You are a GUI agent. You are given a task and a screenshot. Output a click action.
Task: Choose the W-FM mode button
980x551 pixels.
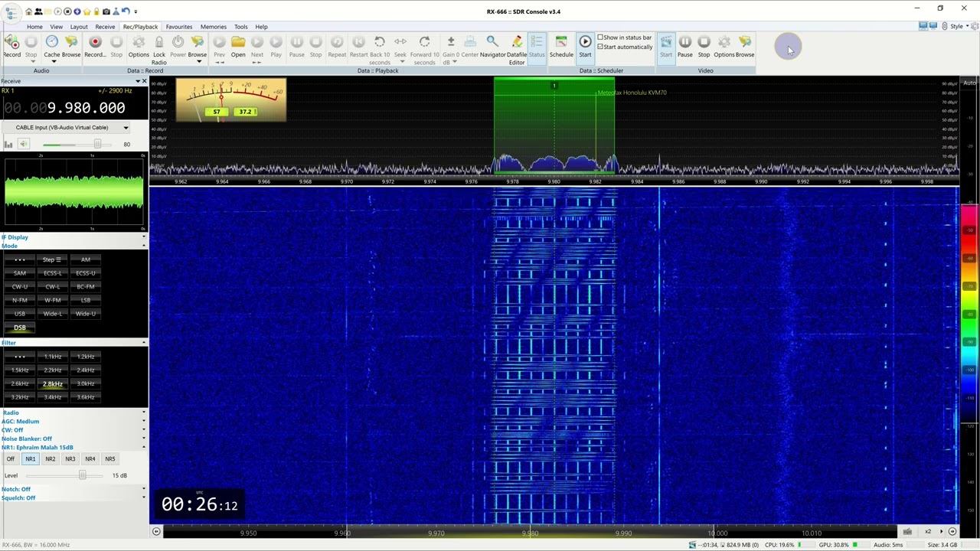[x=53, y=300]
